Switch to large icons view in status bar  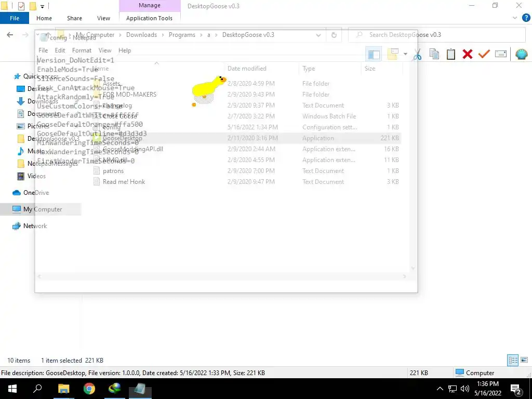524,360
